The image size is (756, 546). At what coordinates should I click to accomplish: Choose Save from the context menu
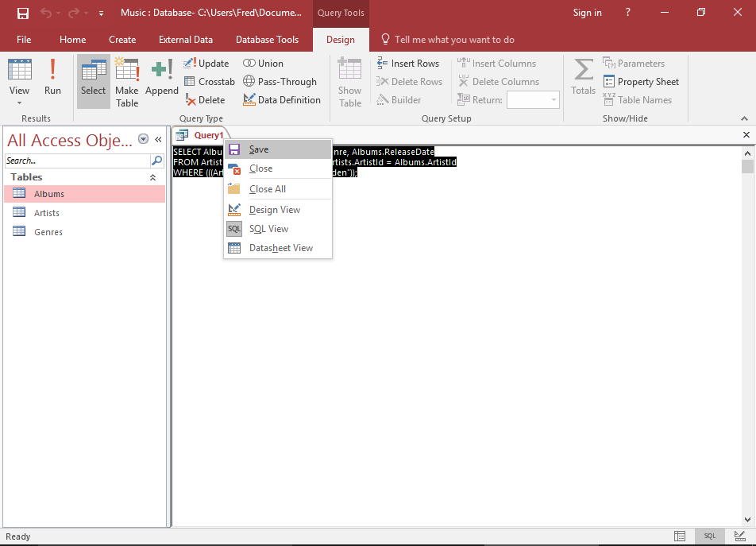coord(278,149)
